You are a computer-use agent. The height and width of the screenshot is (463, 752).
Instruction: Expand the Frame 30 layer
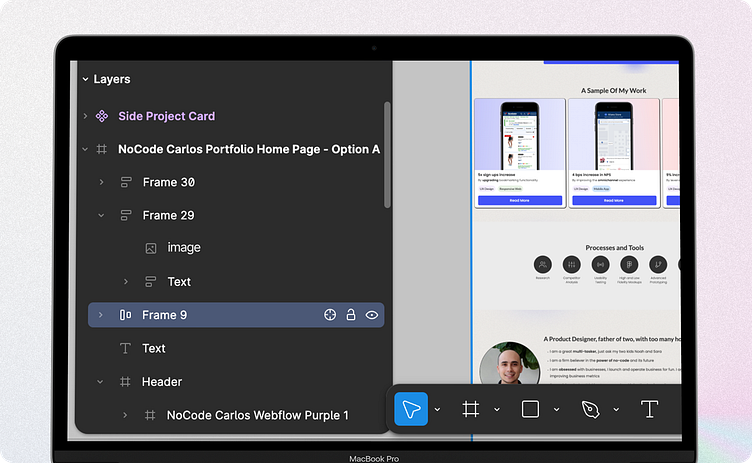(x=101, y=182)
